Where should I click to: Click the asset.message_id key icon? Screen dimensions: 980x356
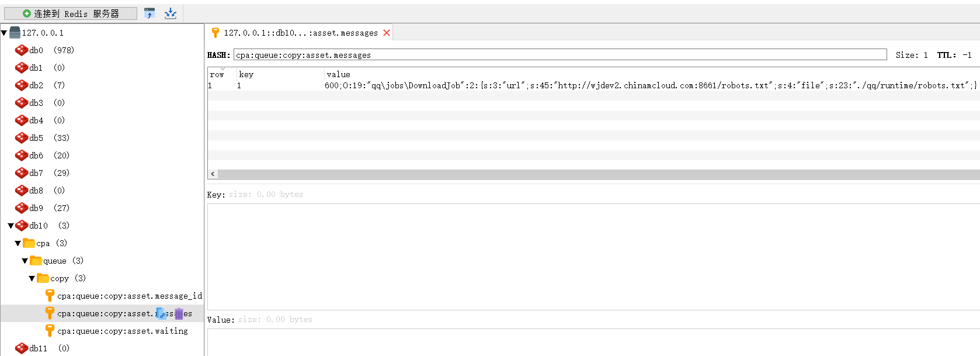tap(50, 296)
